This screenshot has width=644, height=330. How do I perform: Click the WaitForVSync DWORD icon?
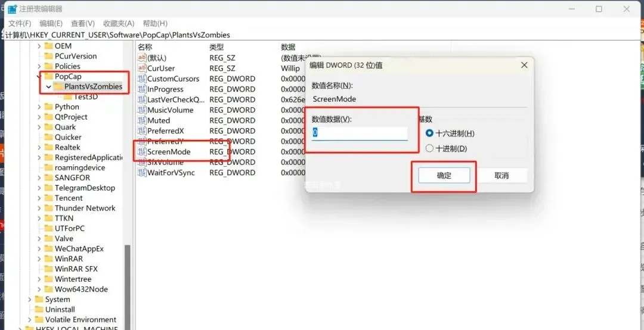[142, 173]
